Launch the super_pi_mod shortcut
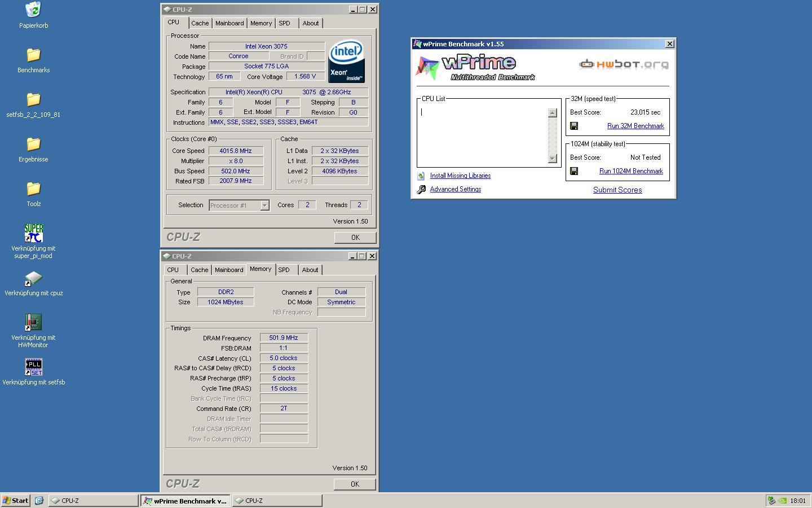This screenshot has height=508, width=812. tap(33, 233)
